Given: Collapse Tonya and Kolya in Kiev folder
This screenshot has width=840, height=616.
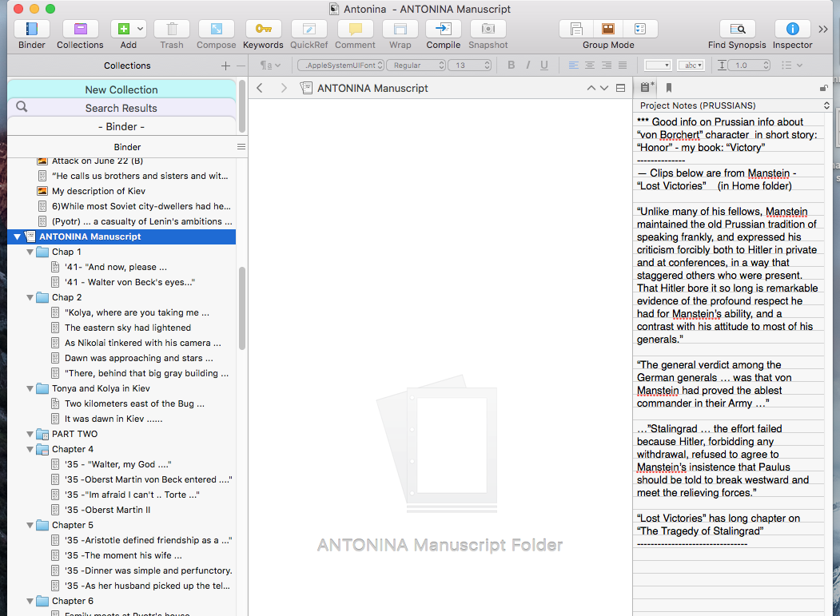Looking at the screenshot, I should pos(30,388).
